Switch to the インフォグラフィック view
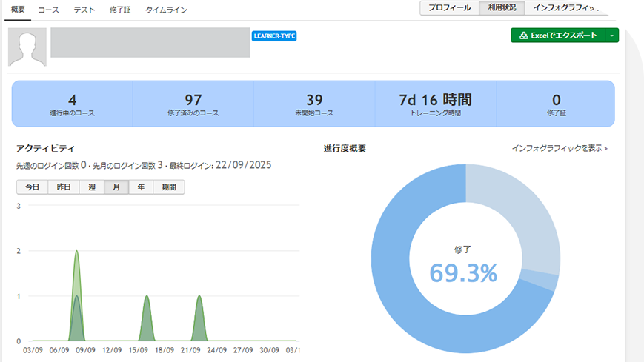644x362 pixels. click(x=565, y=8)
